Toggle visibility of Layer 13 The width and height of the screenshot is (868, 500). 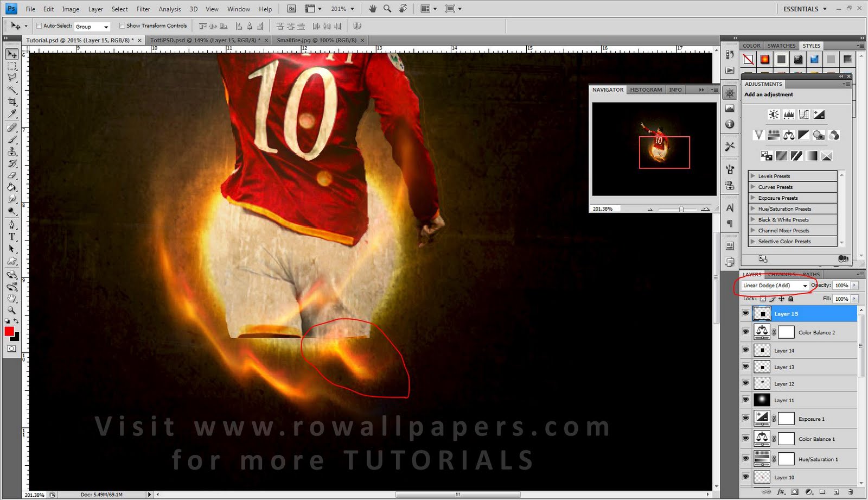tap(745, 366)
